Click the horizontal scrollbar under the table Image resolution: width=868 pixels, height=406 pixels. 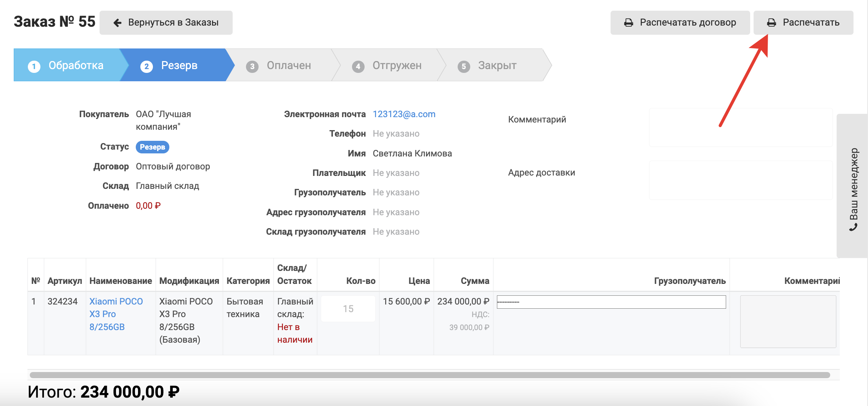[x=430, y=375]
